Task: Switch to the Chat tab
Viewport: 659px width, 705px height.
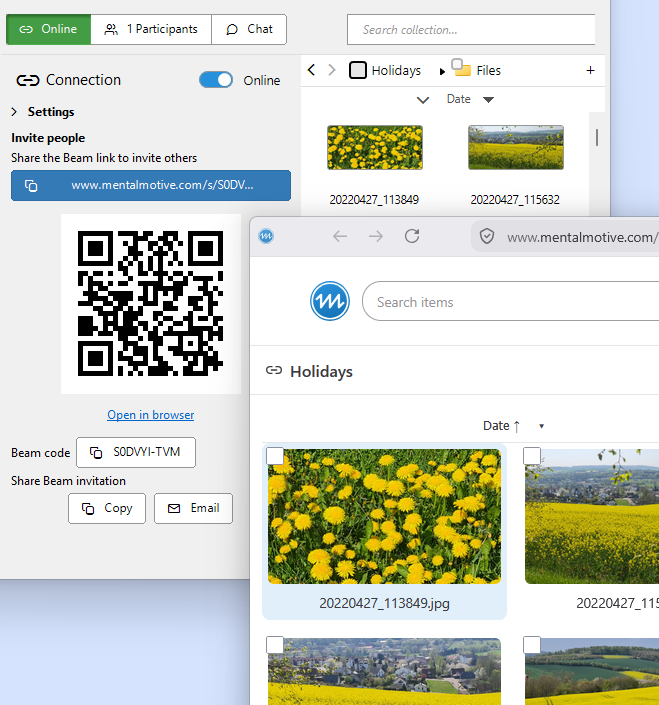Action: (x=249, y=29)
